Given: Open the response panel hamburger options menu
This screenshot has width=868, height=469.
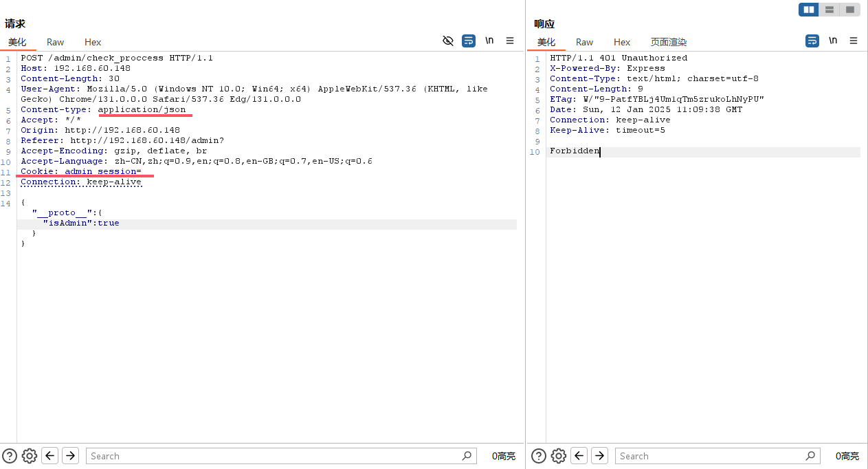Looking at the screenshot, I should coord(854,41).
